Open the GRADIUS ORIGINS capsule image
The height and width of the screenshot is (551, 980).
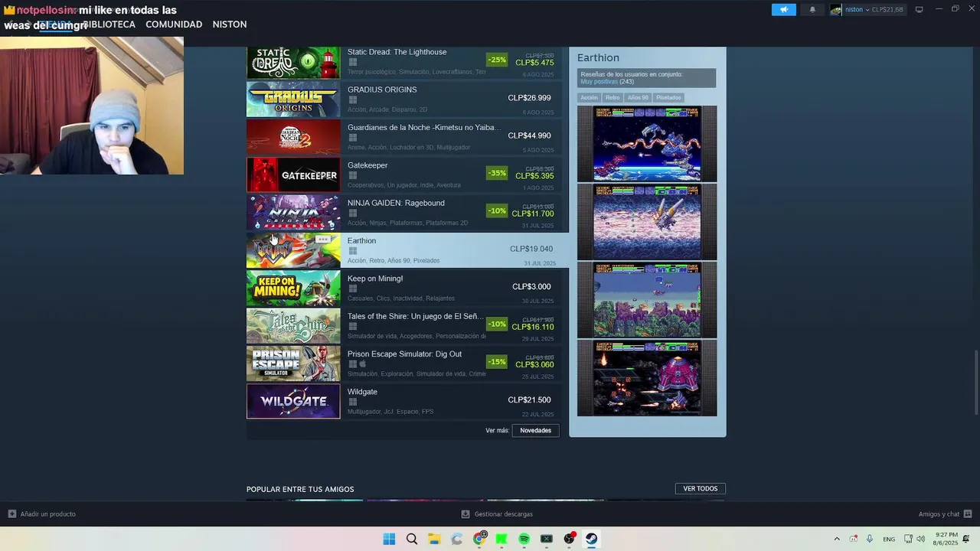click(x=293, y=99)
